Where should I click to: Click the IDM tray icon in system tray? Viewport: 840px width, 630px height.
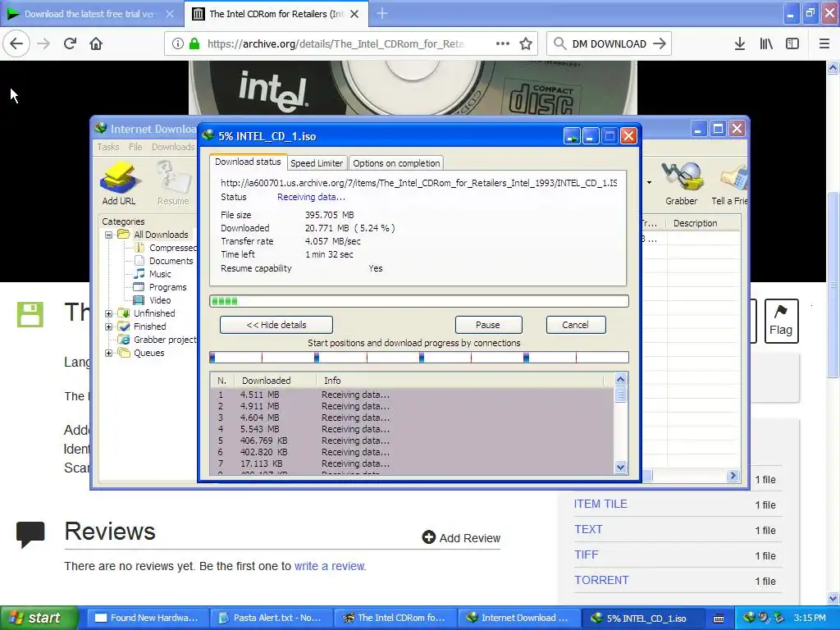pyautogui.click(x=748, y=618)
